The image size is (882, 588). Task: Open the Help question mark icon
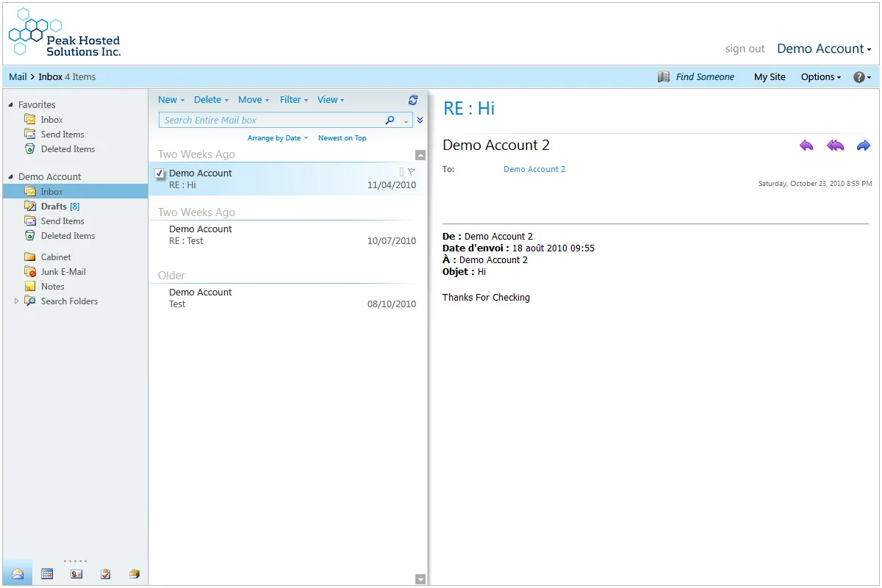(858, 76)
